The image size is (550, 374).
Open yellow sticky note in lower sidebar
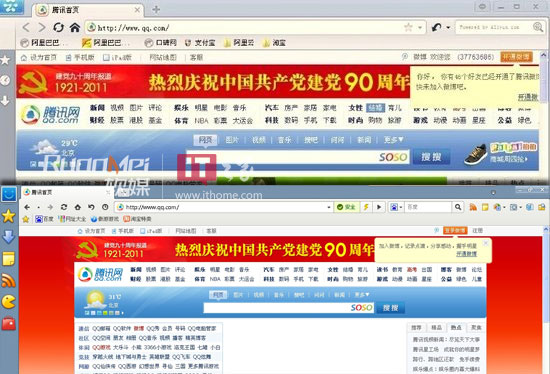coord(8,259)
